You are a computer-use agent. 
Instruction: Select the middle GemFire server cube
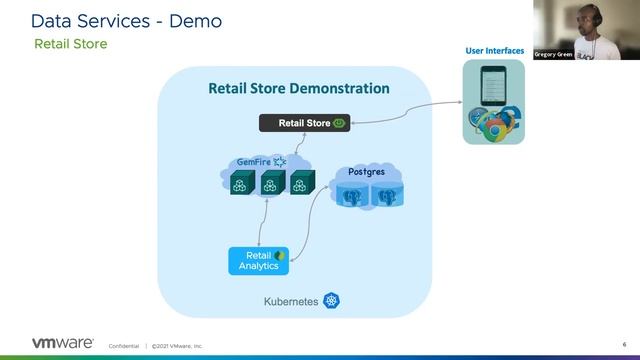click(x=273, y=182)
